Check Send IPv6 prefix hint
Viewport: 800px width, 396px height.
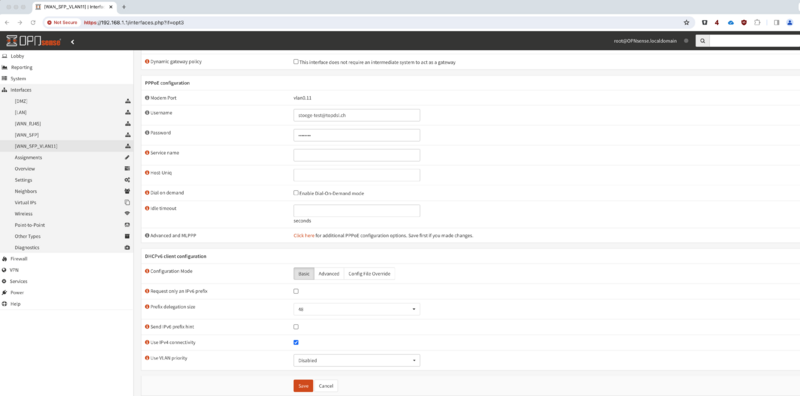[x=296, y=327]
